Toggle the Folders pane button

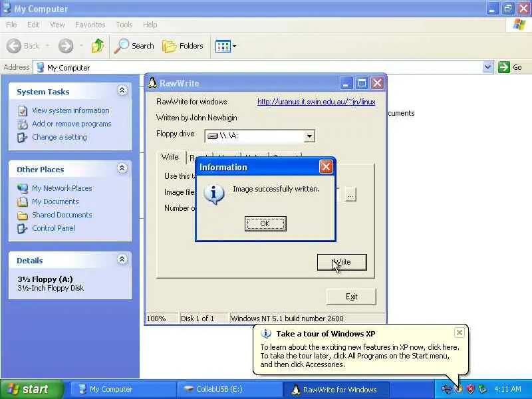[183, 46]
